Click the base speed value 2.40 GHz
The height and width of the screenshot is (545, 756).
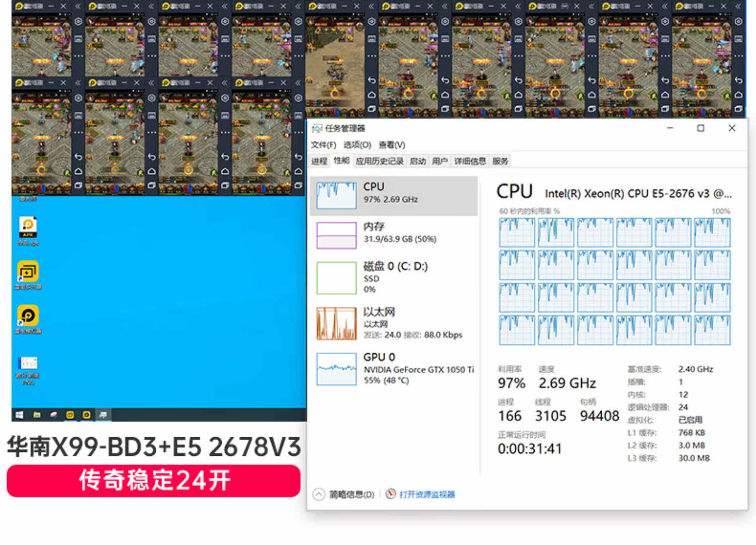point(696,369)
